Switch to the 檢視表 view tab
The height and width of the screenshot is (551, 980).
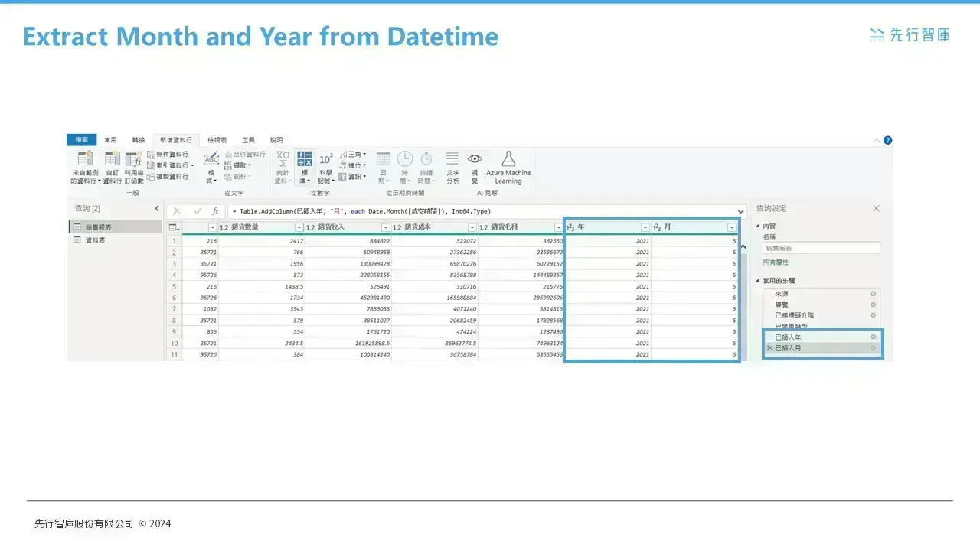[x=217, y=140]
